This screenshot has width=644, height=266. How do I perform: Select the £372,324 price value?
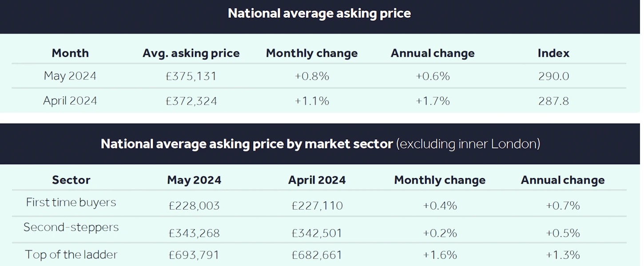pyautogui.click(x=191, y=101)
